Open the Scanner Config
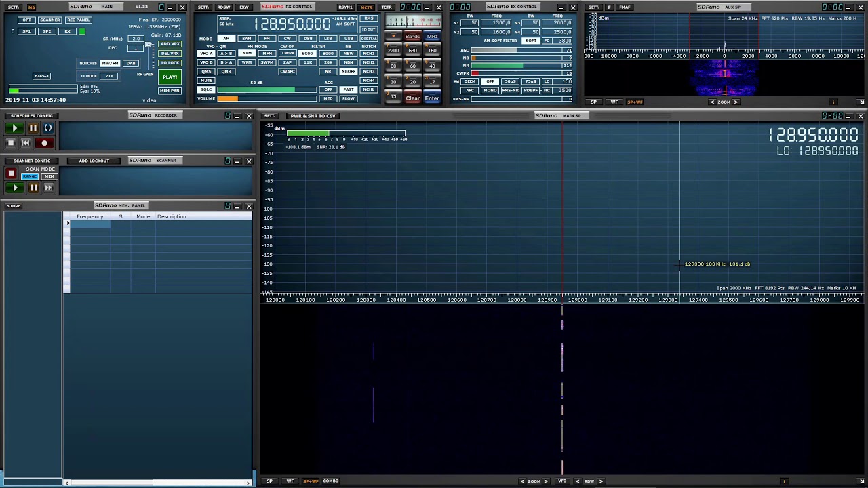868x488 pixels. (31, 161)
